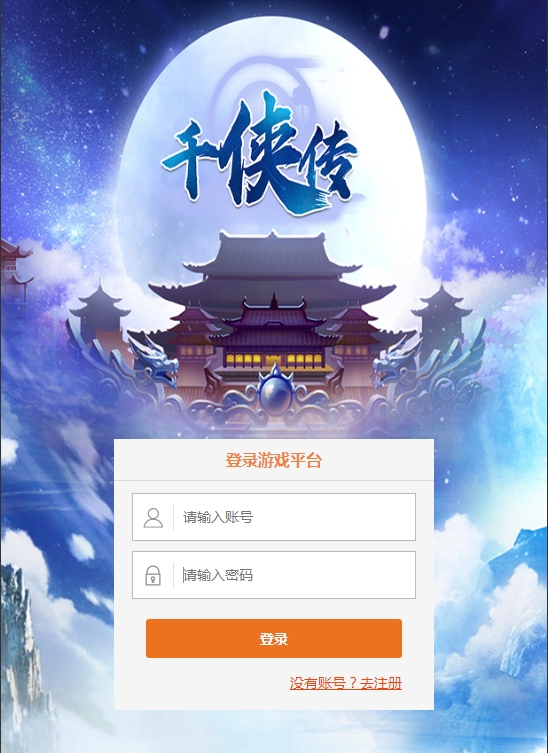The height and width of the screenshot is (753, 548).
Task: Click the 登录游戏平台 panel heading
Action: [x=274, y=461]
